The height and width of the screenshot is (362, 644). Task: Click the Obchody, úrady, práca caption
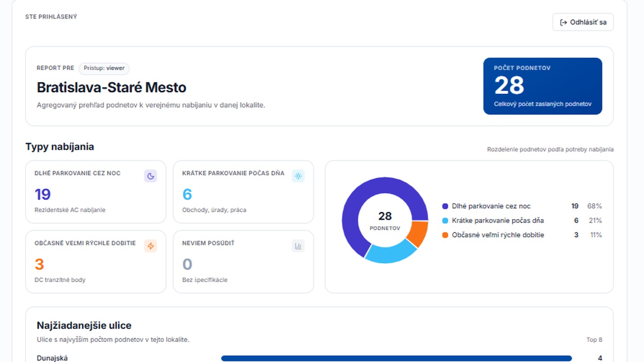tap(214, 210)
